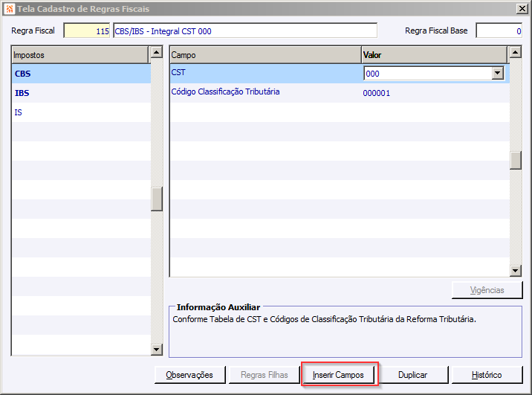Close the Tela Cadastro de Regras Fiscais window

point(522,8)
